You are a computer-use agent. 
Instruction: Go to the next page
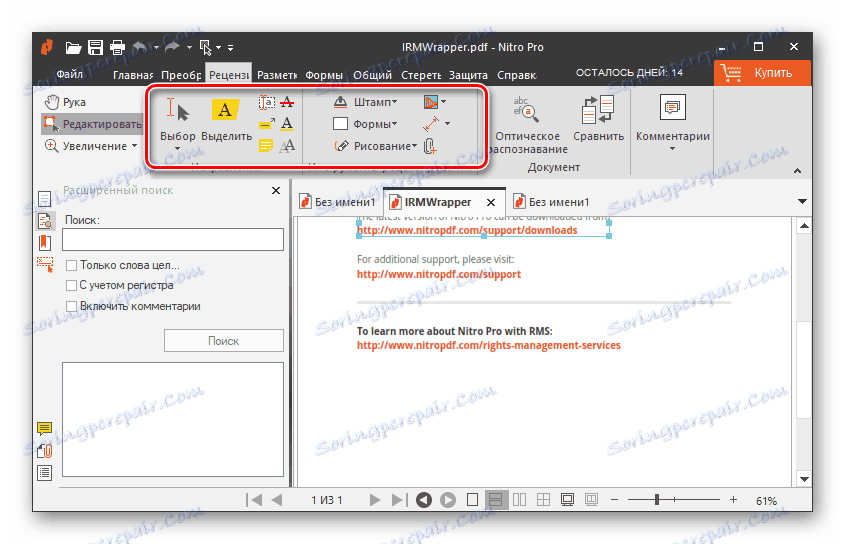[x=375, y=500]
